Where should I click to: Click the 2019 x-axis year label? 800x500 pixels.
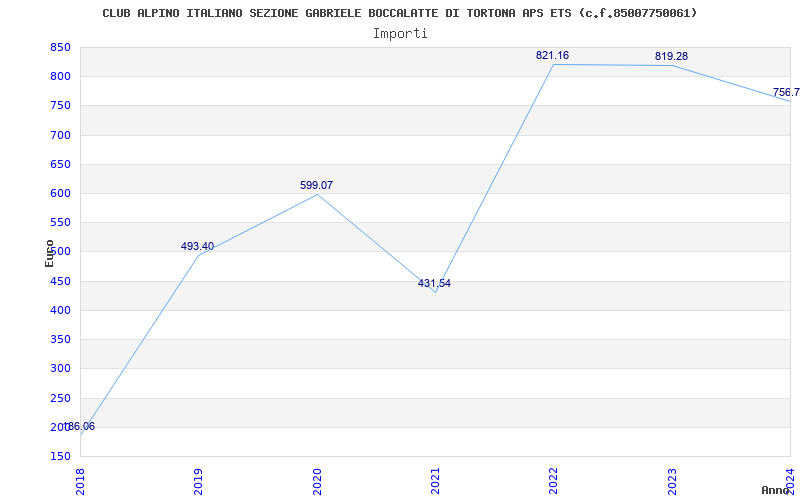198,481
